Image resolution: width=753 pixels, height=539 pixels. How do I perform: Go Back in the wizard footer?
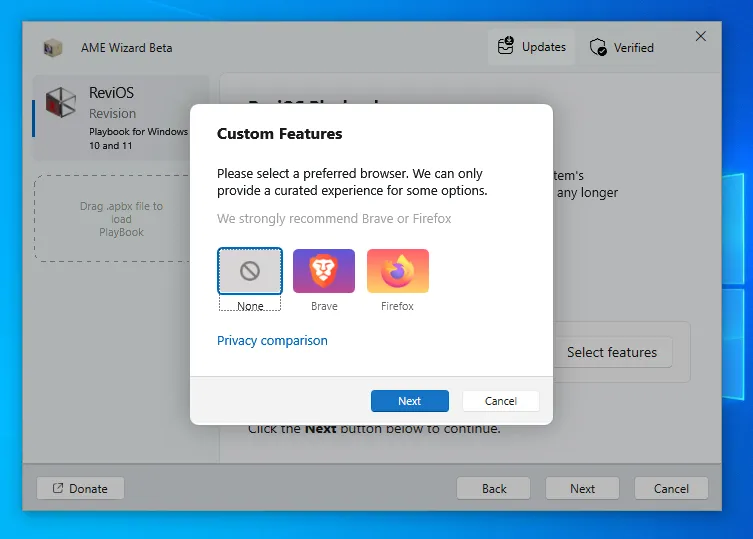[x=494, y=489]
